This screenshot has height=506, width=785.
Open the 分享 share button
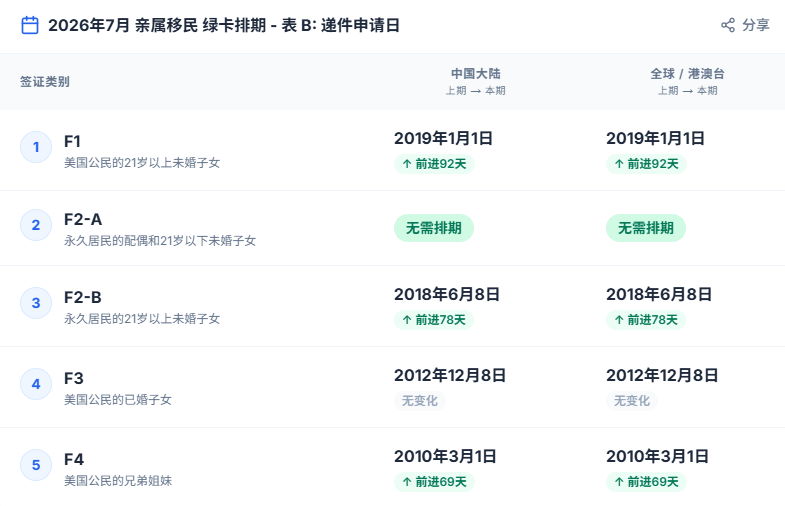click(x=745, y=25)
